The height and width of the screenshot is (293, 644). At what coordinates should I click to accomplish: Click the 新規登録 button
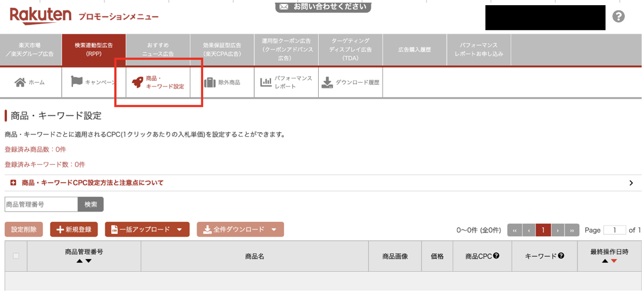click(74, 229)
